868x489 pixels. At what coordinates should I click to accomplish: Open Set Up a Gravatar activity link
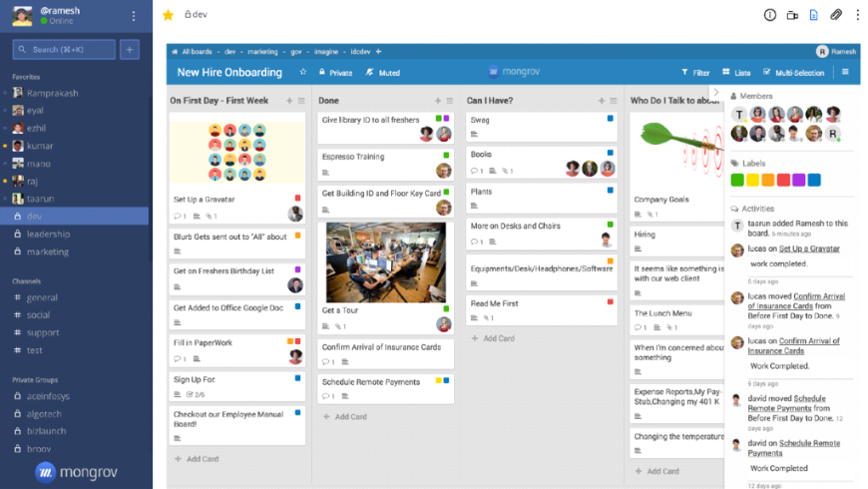[x=809, y=248]
